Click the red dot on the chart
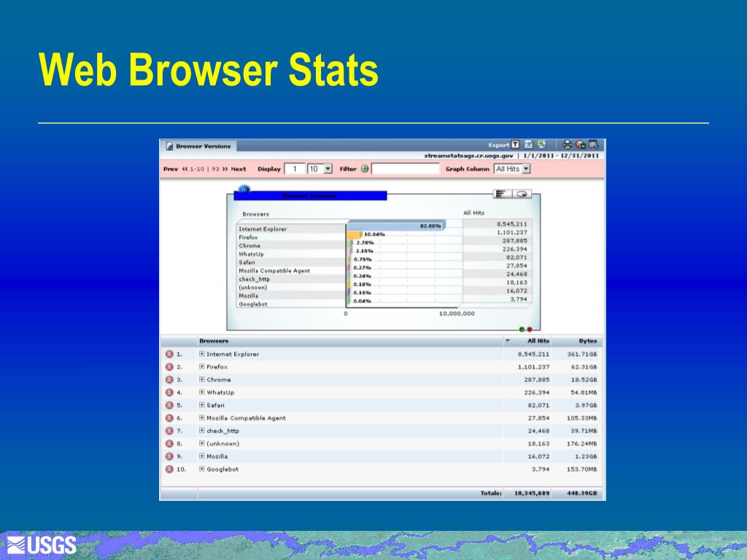Image resolution: width=747 pixels, height=560 pixels. click(x=530, y=329)
